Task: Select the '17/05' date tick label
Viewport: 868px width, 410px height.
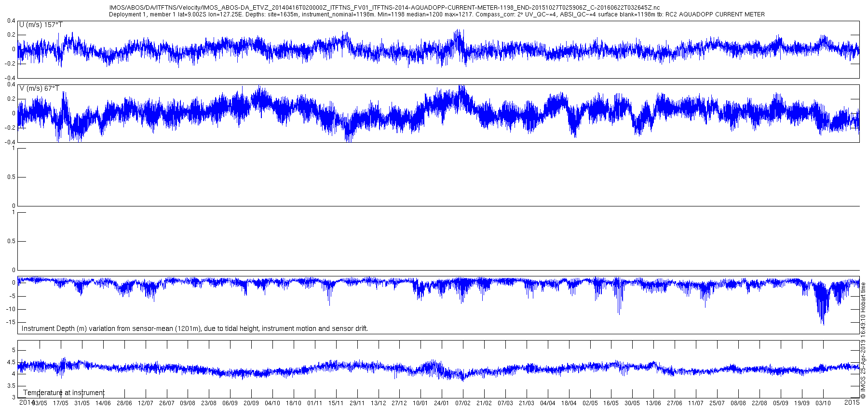Action: (61, 403)
